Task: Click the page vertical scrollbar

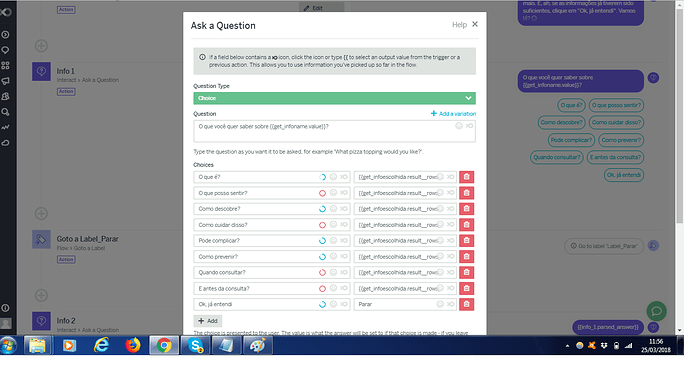Action: click(x=680, y=167)
